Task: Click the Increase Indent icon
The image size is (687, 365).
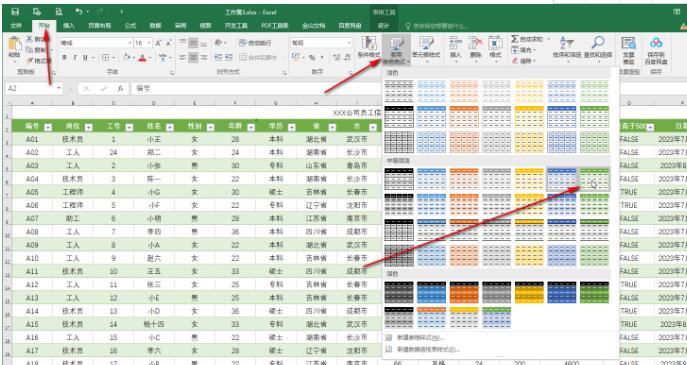Action: pos(229,57)
